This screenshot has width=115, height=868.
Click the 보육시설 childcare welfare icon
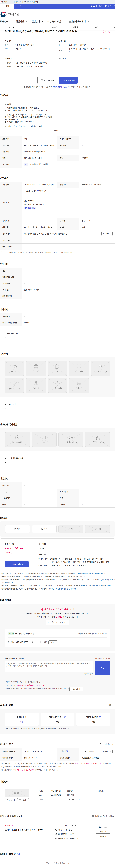(57, 385)
